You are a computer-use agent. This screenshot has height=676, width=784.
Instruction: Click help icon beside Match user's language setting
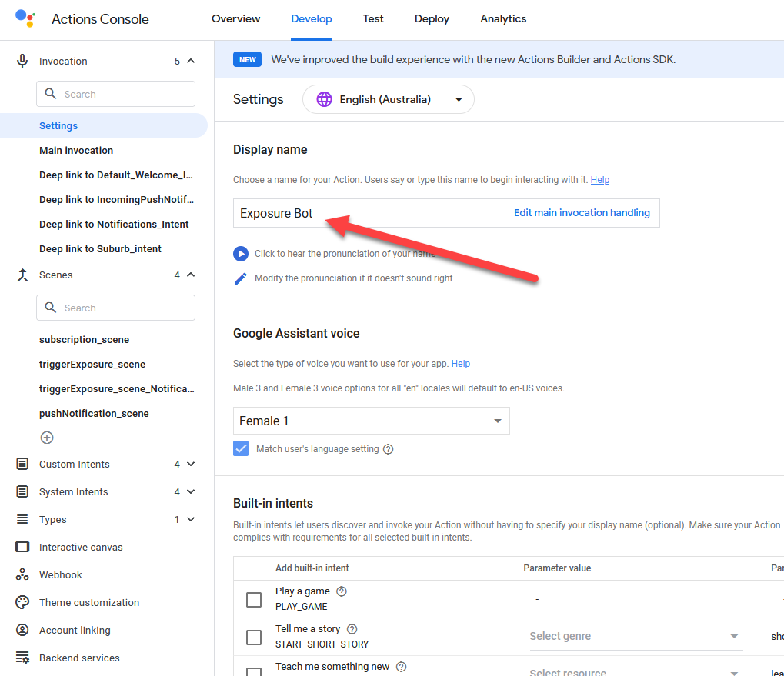[389, 449]
